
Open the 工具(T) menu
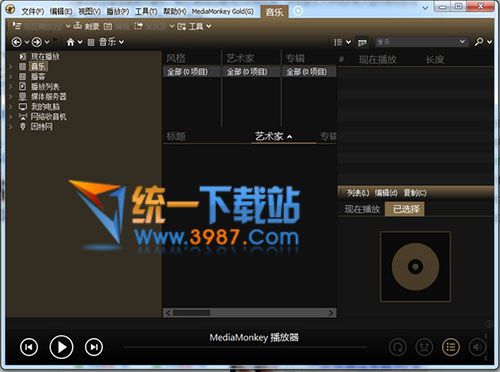[146, 11]
